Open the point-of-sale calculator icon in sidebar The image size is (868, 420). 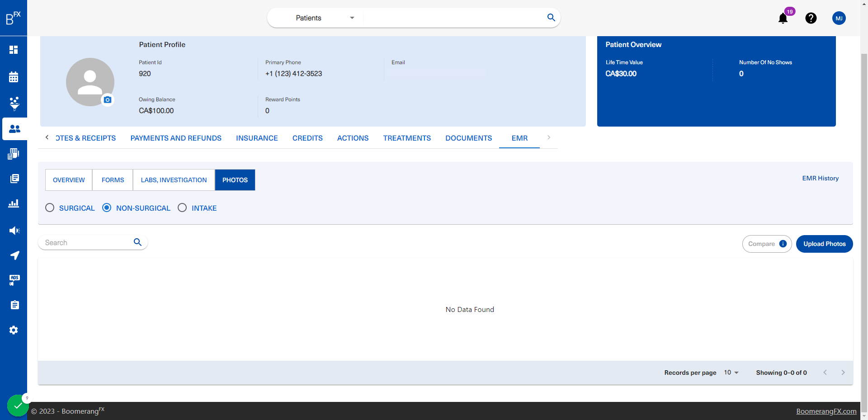(14, 154)
